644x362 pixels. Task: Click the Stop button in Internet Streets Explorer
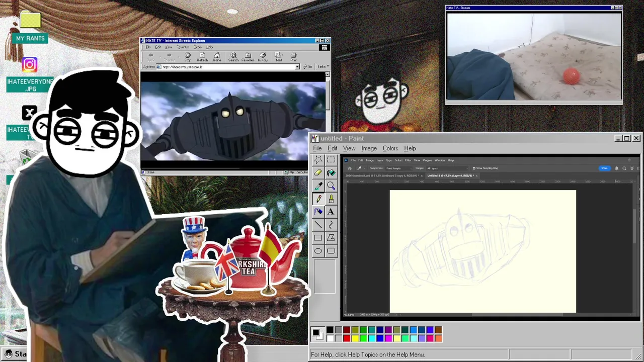188,57
